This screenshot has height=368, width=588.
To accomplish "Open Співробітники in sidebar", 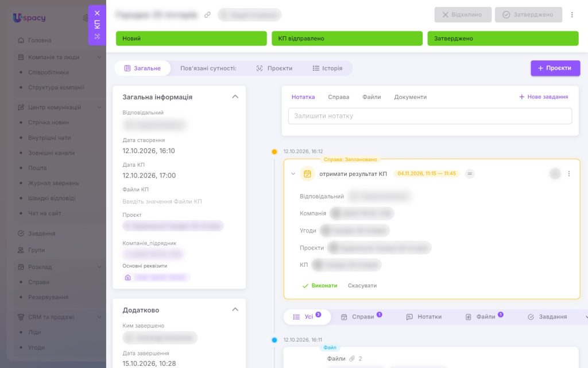I will click(48, 72).
